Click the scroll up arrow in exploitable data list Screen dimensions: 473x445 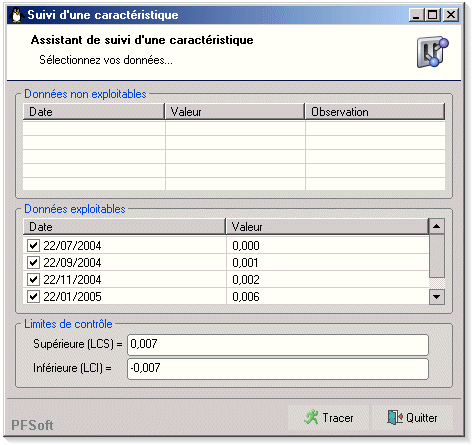[x=436, y=227]
